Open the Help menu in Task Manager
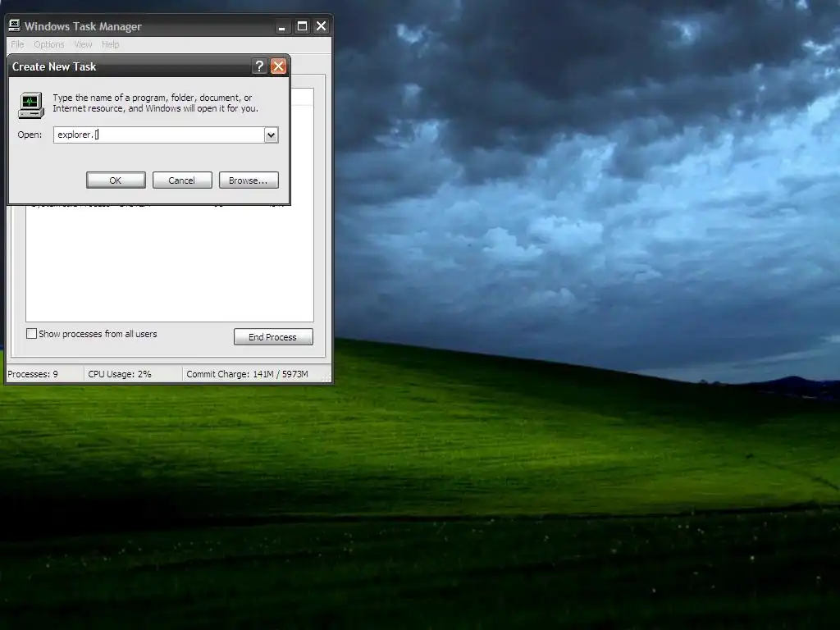Screen dimensions: 840x630 [x=111, y=44]
